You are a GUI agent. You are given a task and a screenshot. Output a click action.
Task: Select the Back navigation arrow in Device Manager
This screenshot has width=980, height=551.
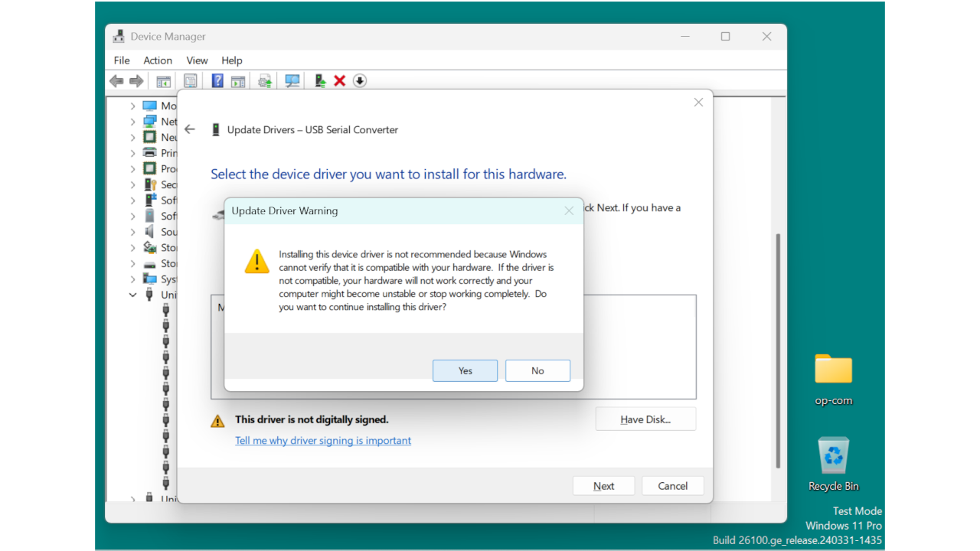(x=116, y=80)
